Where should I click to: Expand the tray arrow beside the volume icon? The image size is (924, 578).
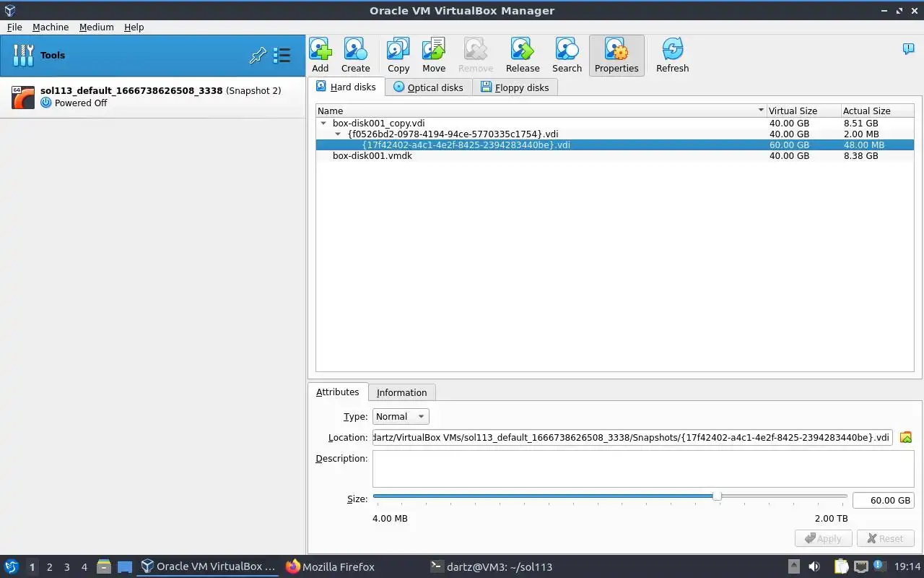pyautogui.click(x=793, y=566)
